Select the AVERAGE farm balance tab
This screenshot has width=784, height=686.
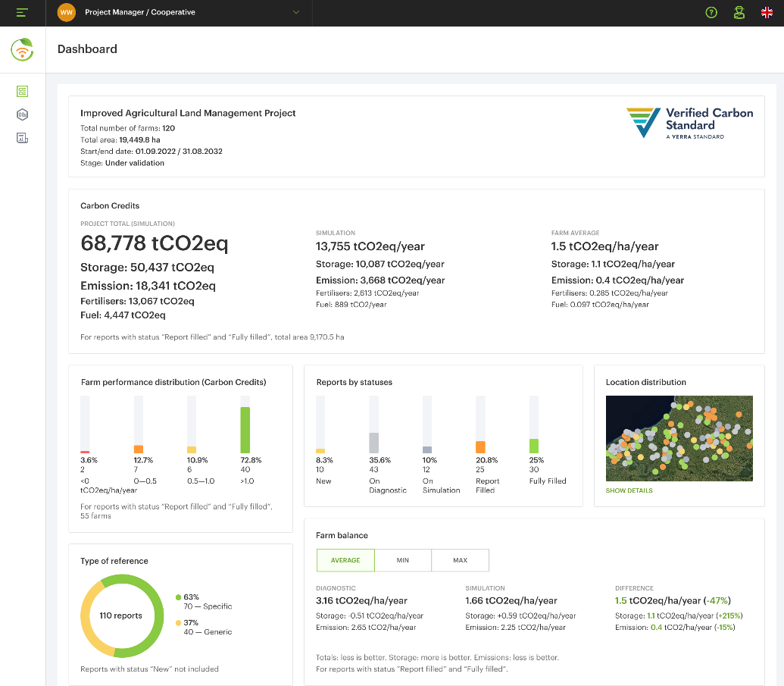345,560
